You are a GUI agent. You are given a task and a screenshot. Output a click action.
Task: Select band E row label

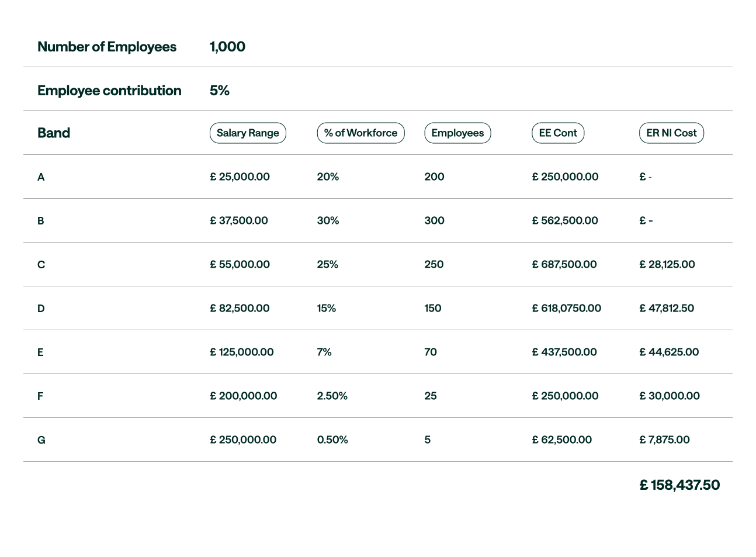coord(40,352)
